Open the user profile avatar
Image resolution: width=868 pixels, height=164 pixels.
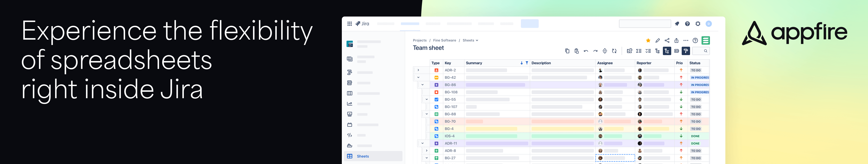point(709,24)
